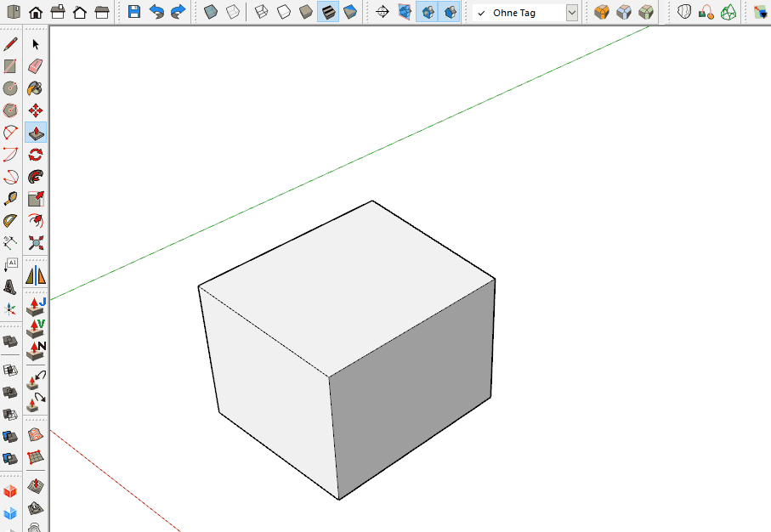Pick the Protractor tool
Screen dimensions: 771x532
(10, 221)
